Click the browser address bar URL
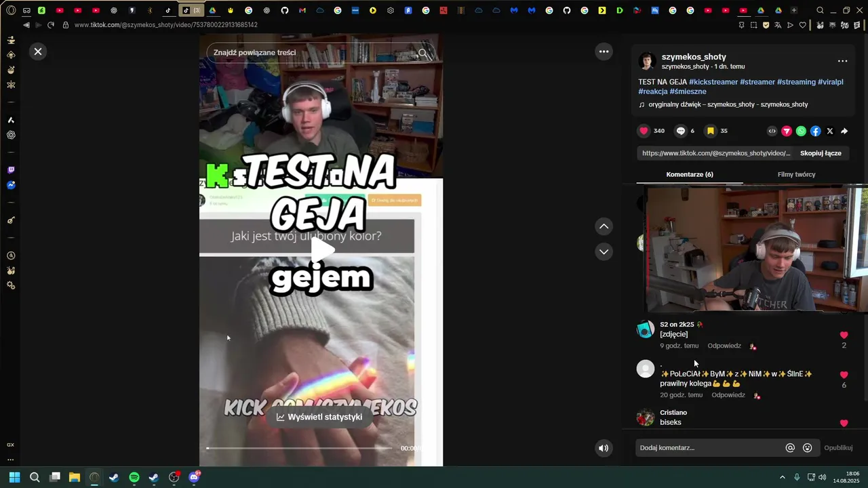The height and width of the screenshot is (488, 868). click(166, 25)
